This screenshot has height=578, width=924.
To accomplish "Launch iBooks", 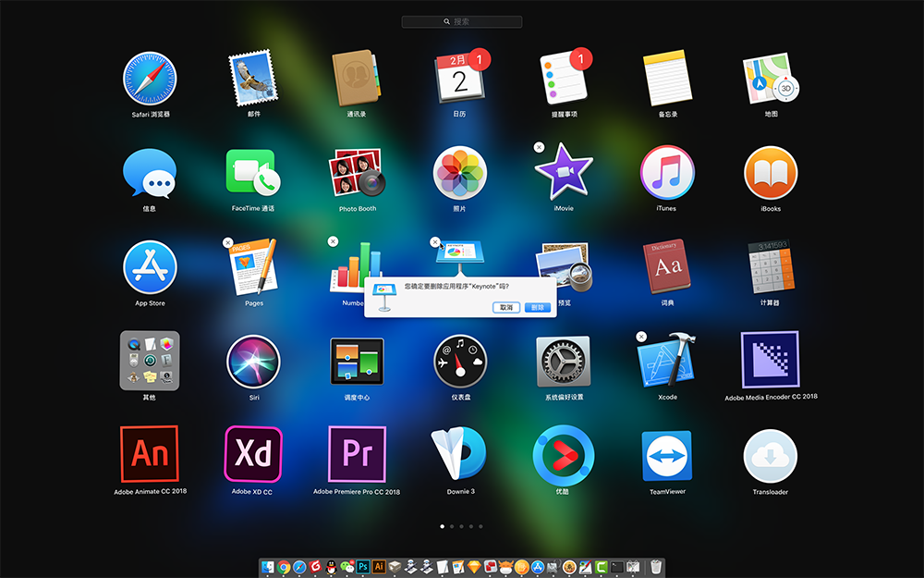I will 771,173.
